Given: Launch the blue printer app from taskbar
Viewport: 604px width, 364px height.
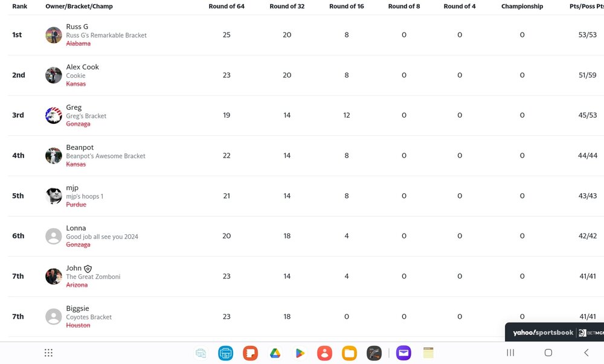Looking at the screenshot, I should 226,353.
